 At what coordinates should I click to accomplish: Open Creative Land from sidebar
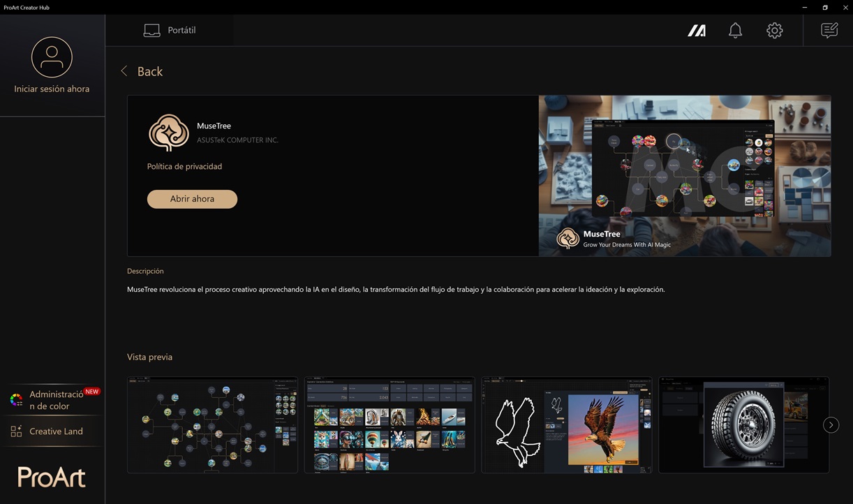[x=56, y=431]
